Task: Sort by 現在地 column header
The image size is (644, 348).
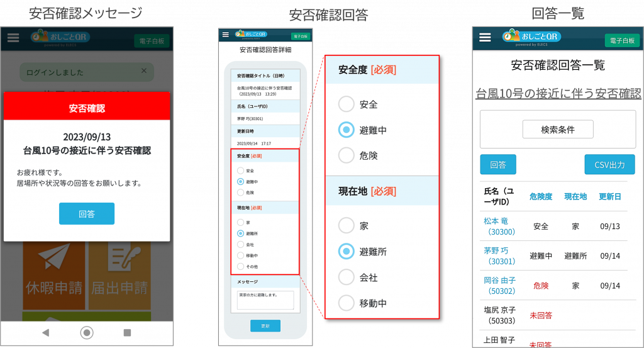Action: pyautogui.click(x=575, y=196)
